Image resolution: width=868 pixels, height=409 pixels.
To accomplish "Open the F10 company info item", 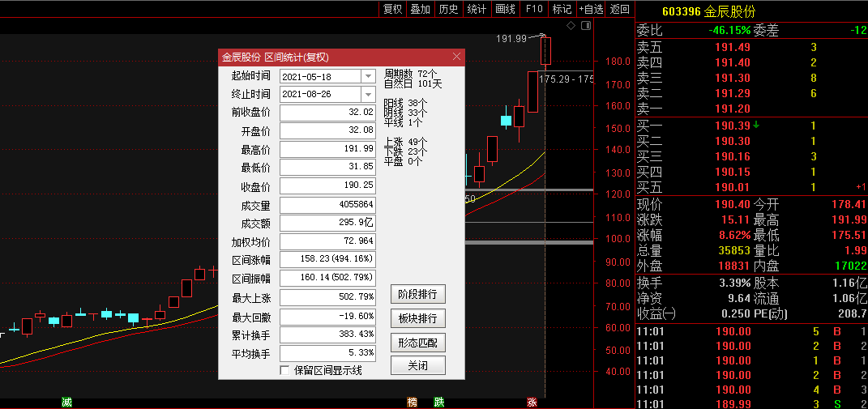I will pos(533,9).
